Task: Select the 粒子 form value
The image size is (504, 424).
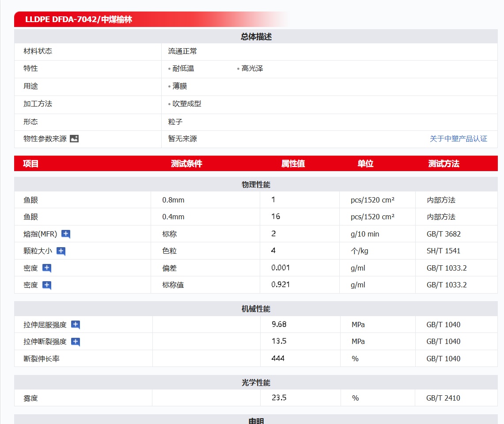Action: click(x=175, y=122)
